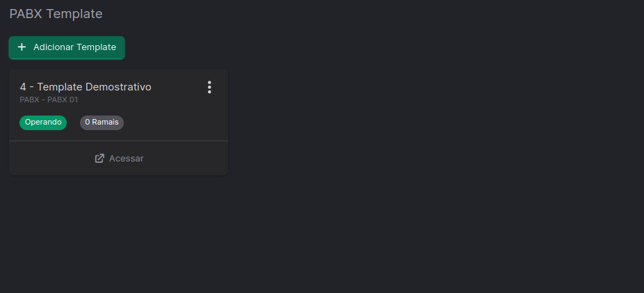Click the word Demostrativo in the card header
This screenshot has height=293, width=644.
[x=118, y=87]
